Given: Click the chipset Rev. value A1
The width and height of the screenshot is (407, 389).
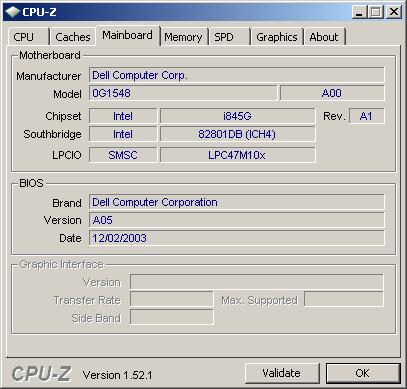Looking at the screenshot, I should coord(366,116).
